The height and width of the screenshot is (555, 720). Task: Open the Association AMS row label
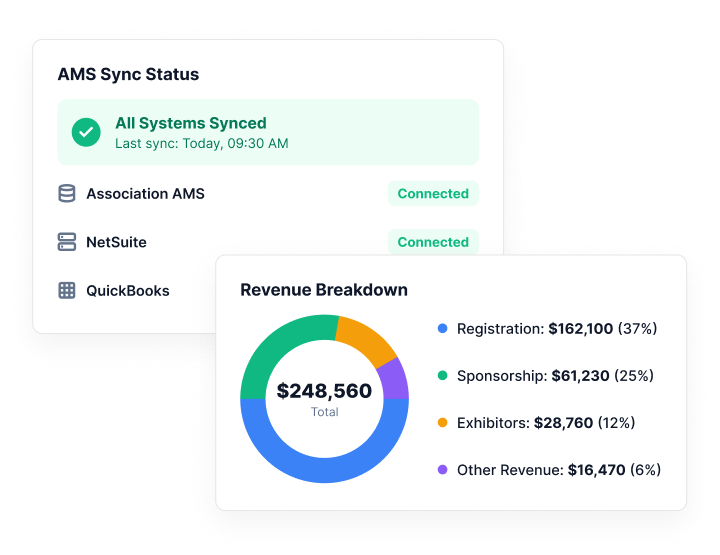click(146, 194)
